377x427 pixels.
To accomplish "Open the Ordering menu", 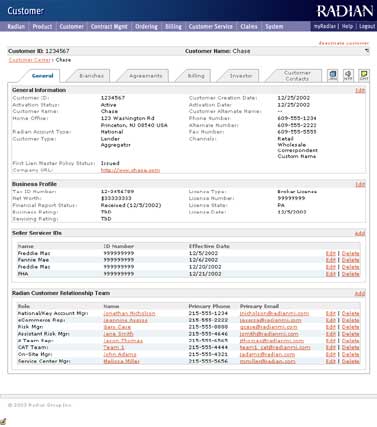I will pos(146,26).
